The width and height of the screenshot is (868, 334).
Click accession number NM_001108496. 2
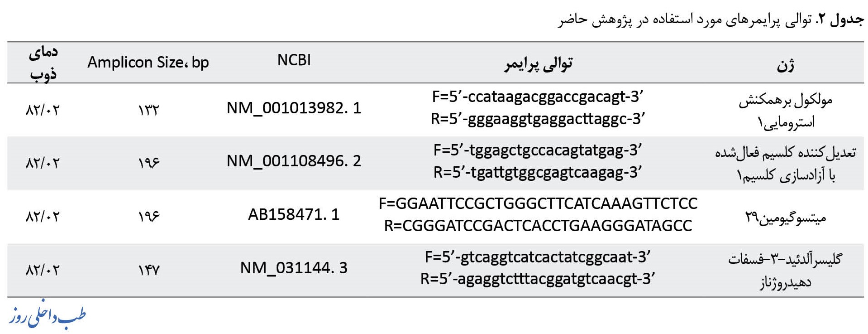pos(294,161)
